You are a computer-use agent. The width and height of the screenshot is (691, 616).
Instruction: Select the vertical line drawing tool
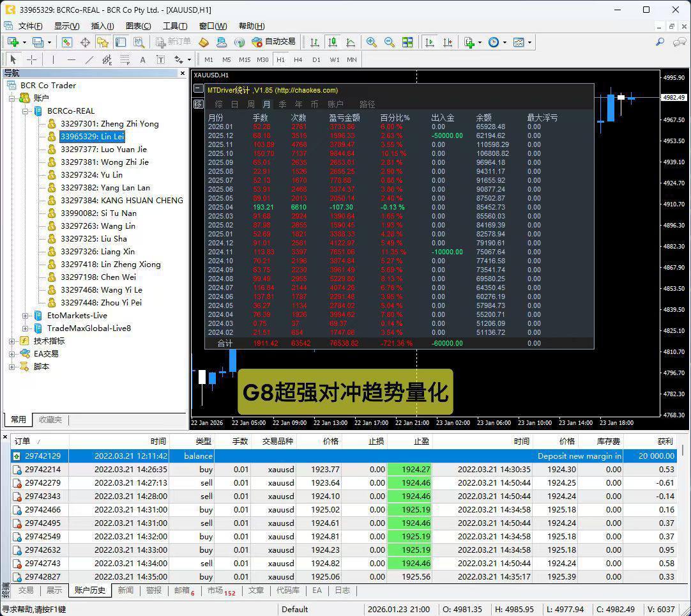(53, 59)
